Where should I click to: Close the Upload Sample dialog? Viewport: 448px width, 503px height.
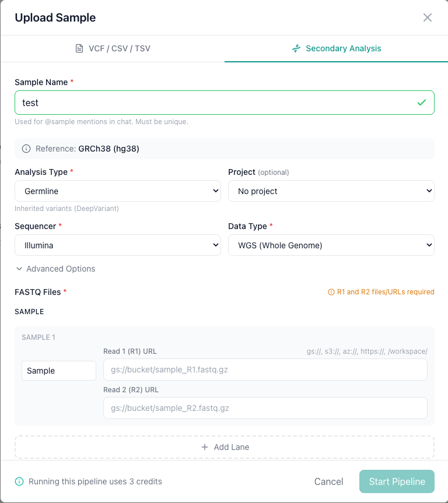click(428, 17)
